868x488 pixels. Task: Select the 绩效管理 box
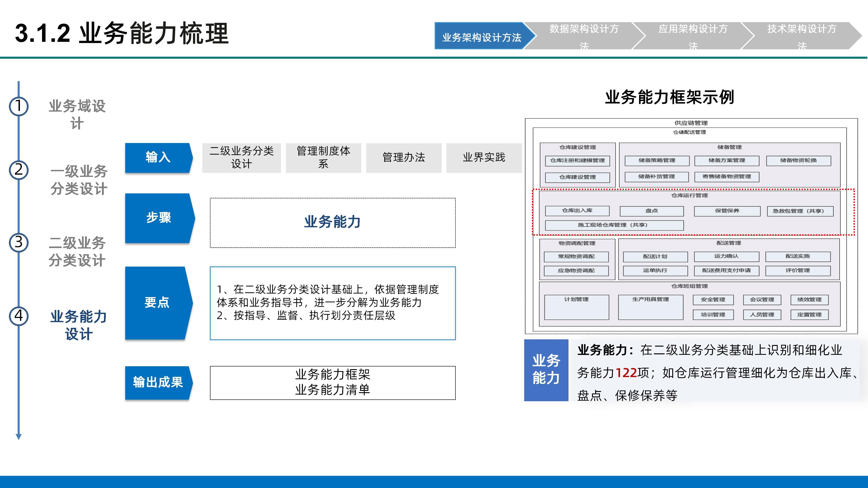pos(810,300)
